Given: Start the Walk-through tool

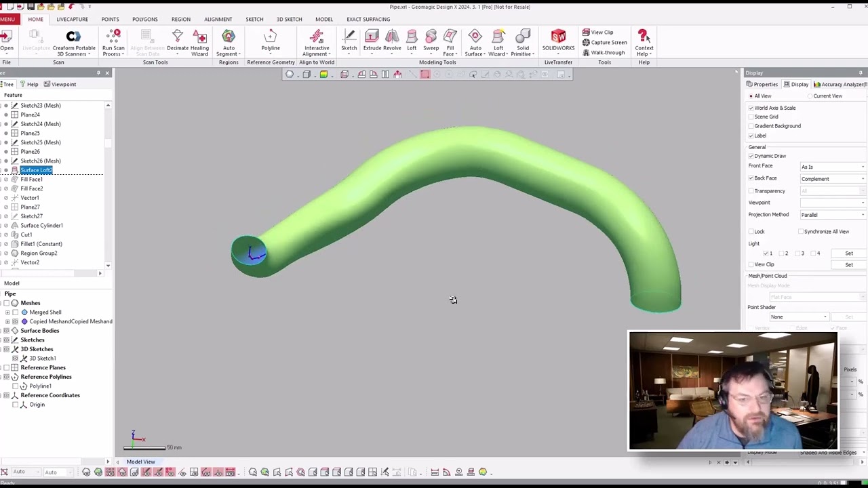Looking at the screenshot, I should tap(604, 52).
